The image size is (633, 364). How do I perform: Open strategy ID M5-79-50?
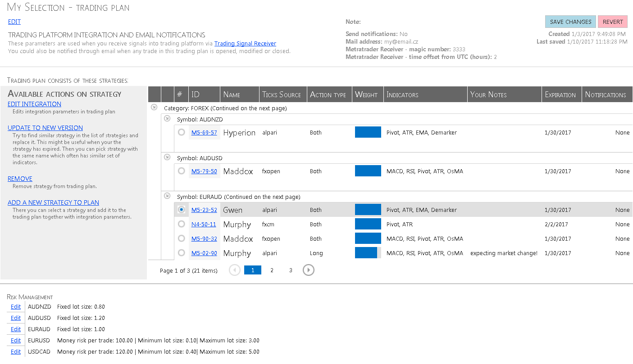coord(204,171)
